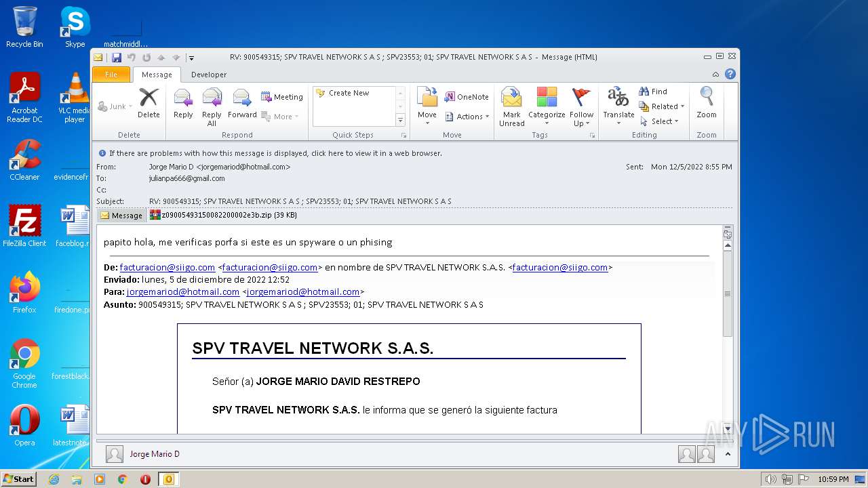Select the Message body tab
Image resolution: width=868 pixels, height=488 pixels.
[121, 216]
